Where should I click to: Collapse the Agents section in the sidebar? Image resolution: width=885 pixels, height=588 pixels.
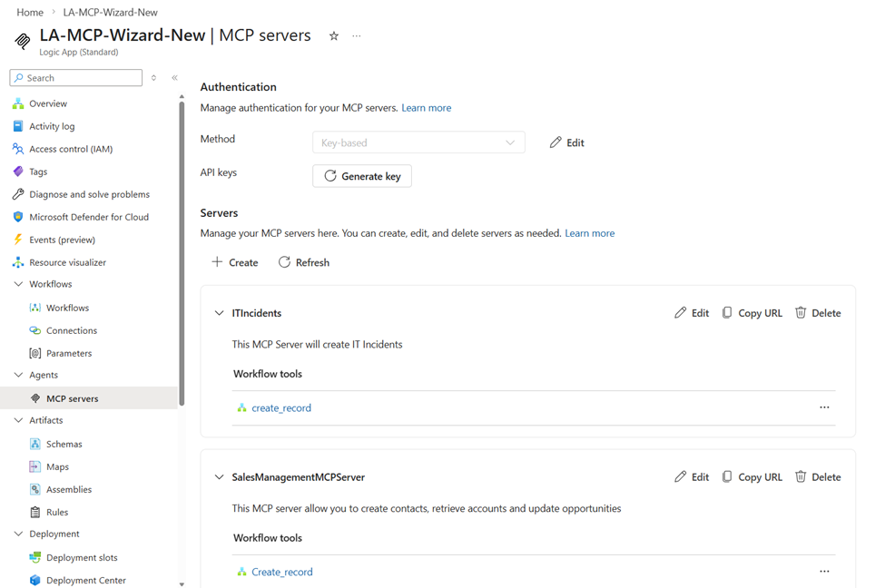pos(18,375)
